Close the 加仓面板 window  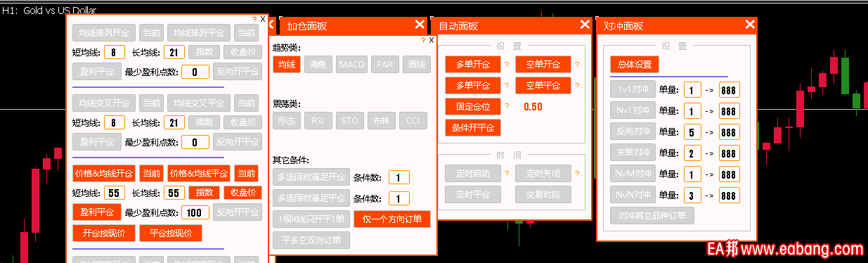[x=420, y=25]
